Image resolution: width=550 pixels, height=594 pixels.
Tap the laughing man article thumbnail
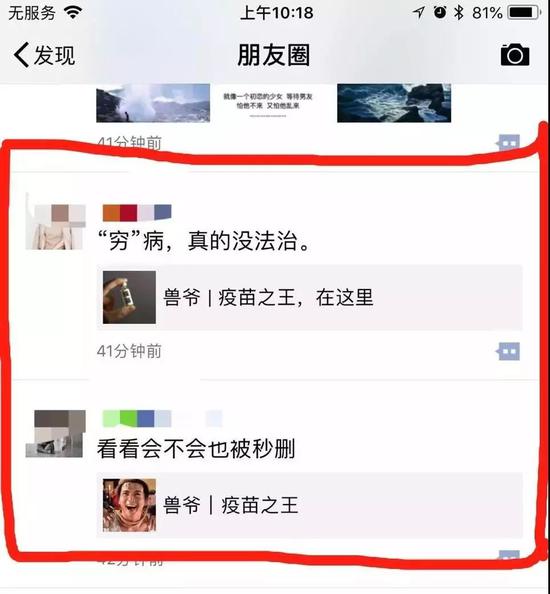pyautogui.click(x=129, y=505)
